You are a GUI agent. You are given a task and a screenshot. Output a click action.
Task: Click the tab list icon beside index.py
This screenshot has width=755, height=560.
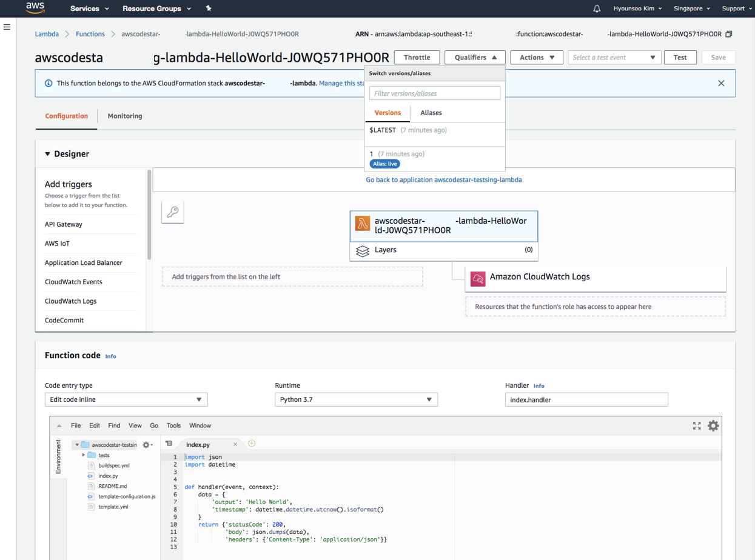tap(169, 444)
